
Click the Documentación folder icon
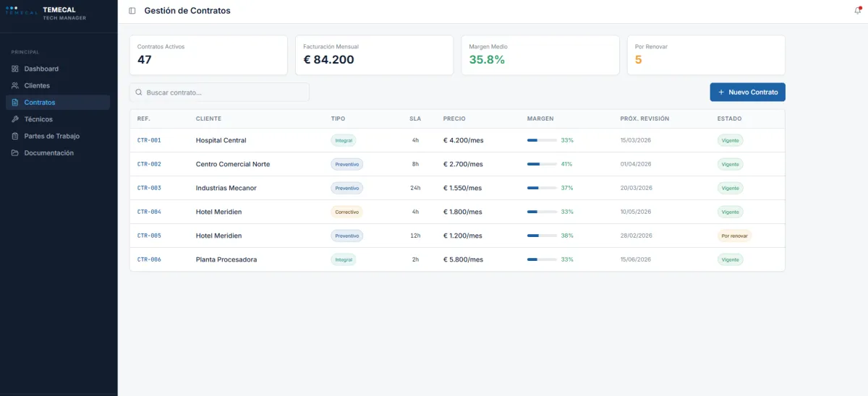click(x=15, y=153)
